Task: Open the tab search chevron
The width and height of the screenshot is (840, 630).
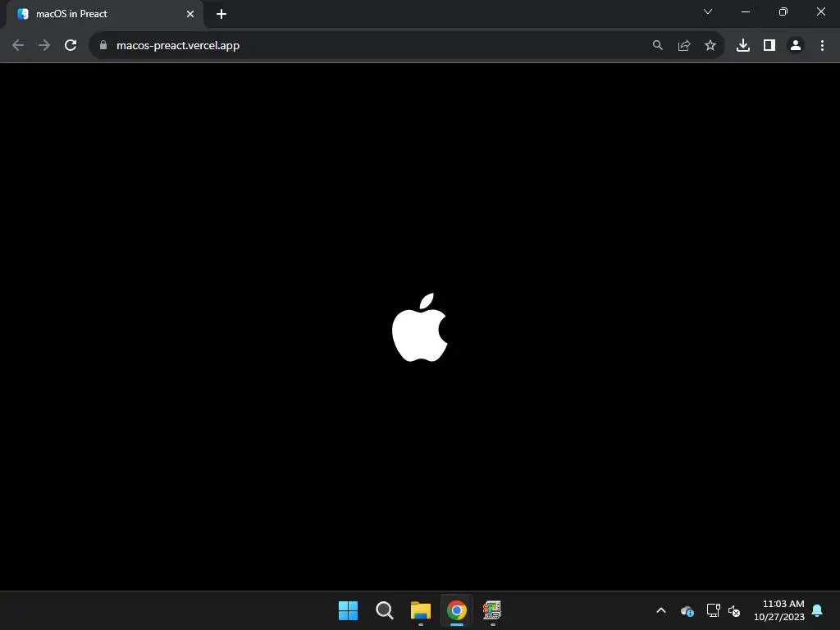Action: click(x=708, y=11)
